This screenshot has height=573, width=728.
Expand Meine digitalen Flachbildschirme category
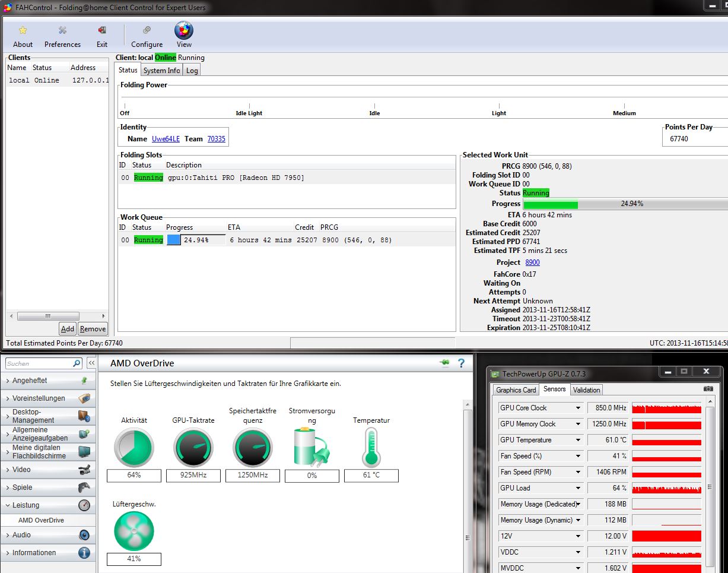[x=47, y=451]
